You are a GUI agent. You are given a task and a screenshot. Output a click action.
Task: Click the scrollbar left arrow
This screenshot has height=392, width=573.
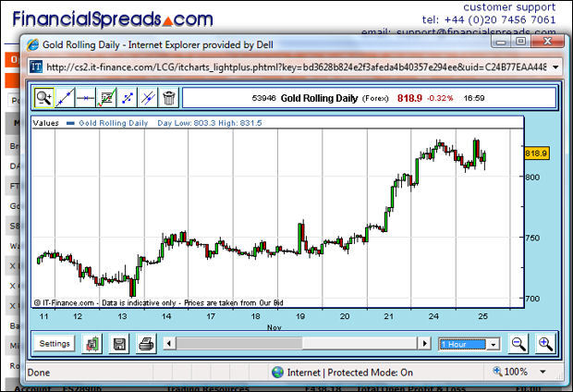[169, 344]
